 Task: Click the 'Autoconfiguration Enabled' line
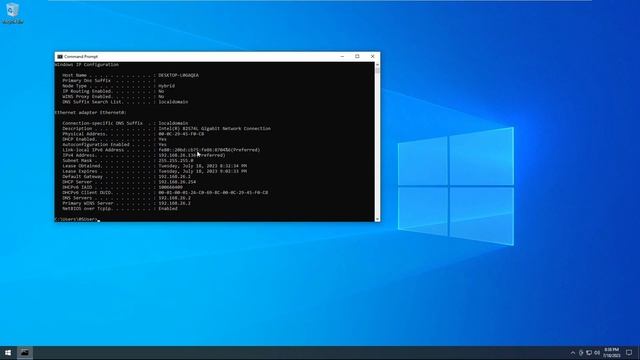[x=115, y=144]
